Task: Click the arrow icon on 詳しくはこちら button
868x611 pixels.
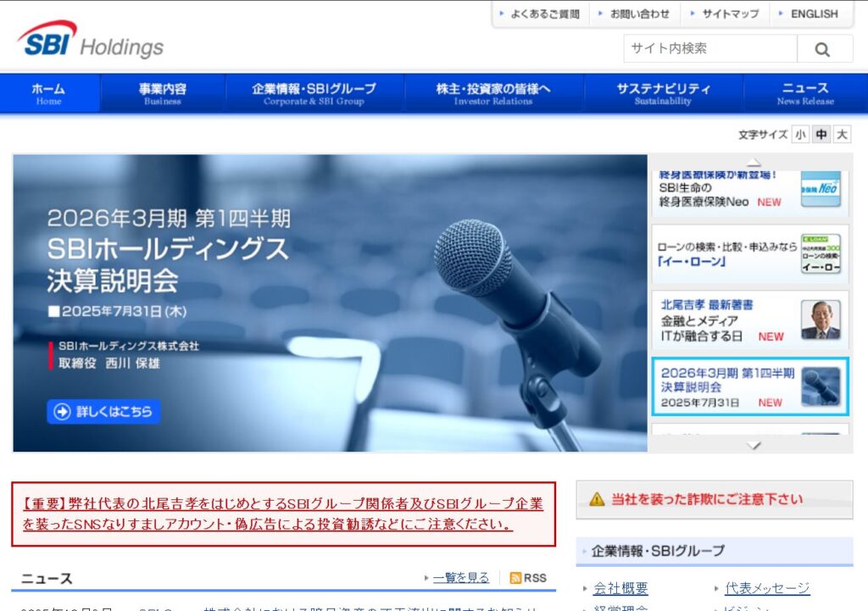Action: (x=62, y=412)
